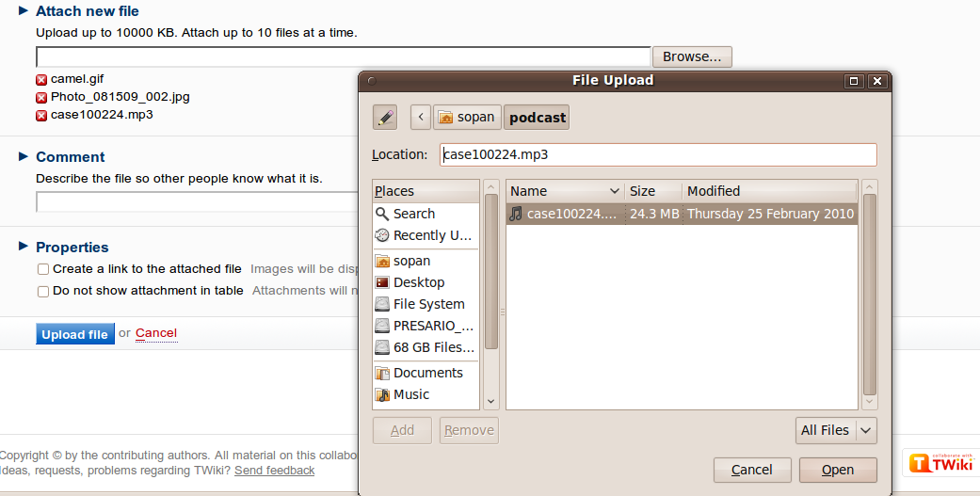Click the Browse... button

click(692, 56)
